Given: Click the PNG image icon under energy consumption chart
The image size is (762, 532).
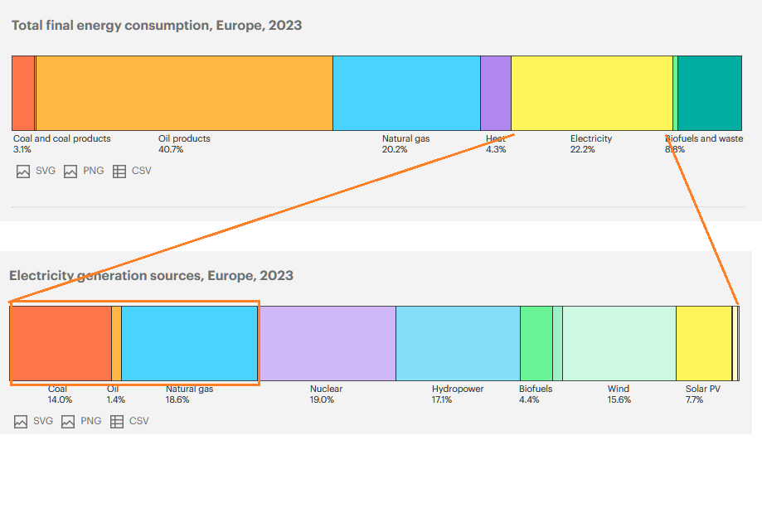Looking at the screenshot, I should point(70,172).
